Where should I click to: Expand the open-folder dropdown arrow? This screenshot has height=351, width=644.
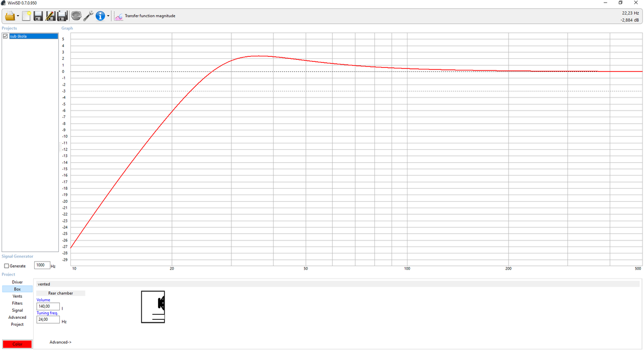click(18, 16)
